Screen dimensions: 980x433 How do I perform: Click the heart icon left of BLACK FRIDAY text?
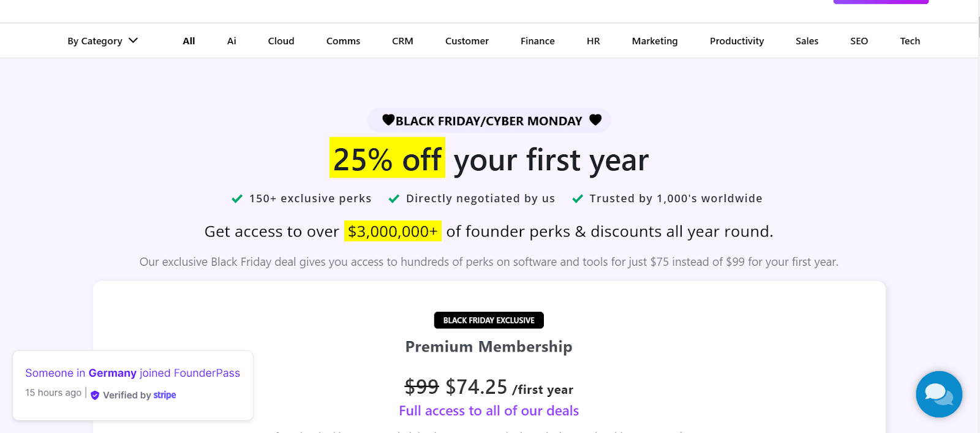click(x=390, y=120)
